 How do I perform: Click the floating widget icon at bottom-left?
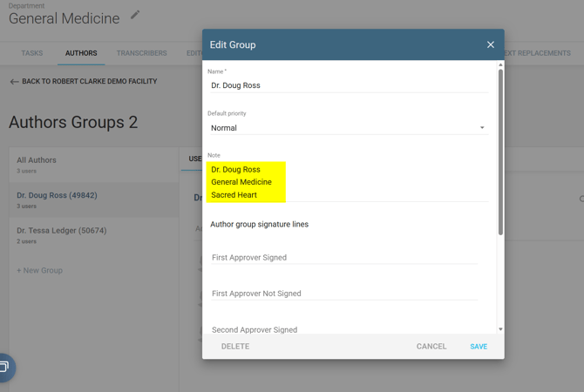click(4, 367)
